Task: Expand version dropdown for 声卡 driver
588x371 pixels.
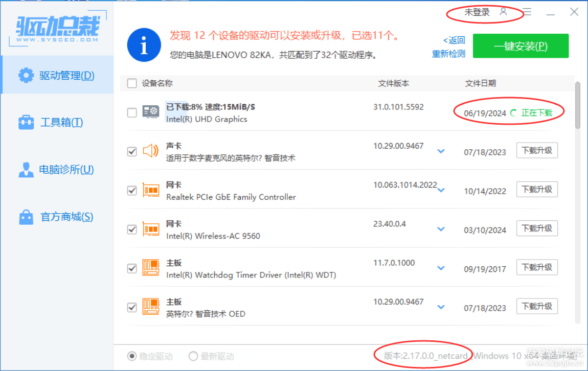Action: pyautogui.click(x=441, y=151)
